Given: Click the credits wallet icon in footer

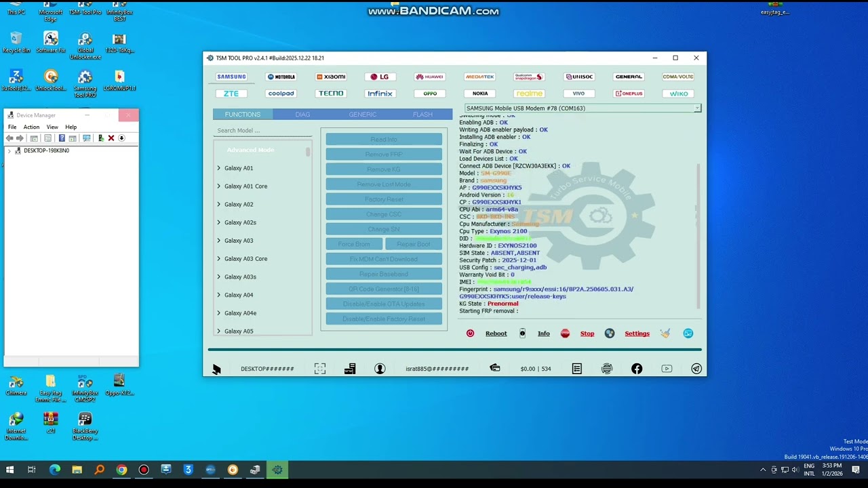Looking at the screenshot, I should coord(495,368).
